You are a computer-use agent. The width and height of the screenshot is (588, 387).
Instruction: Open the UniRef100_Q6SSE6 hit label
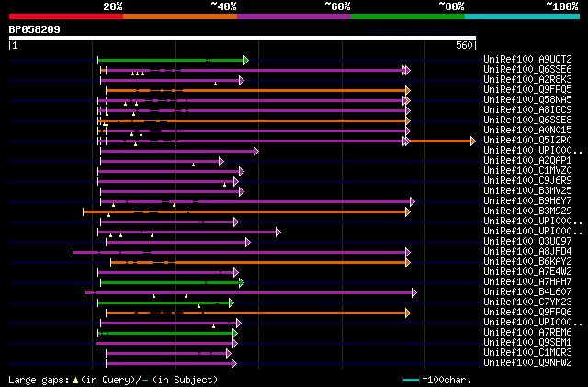pyautogui.click(x=527, y=69)
